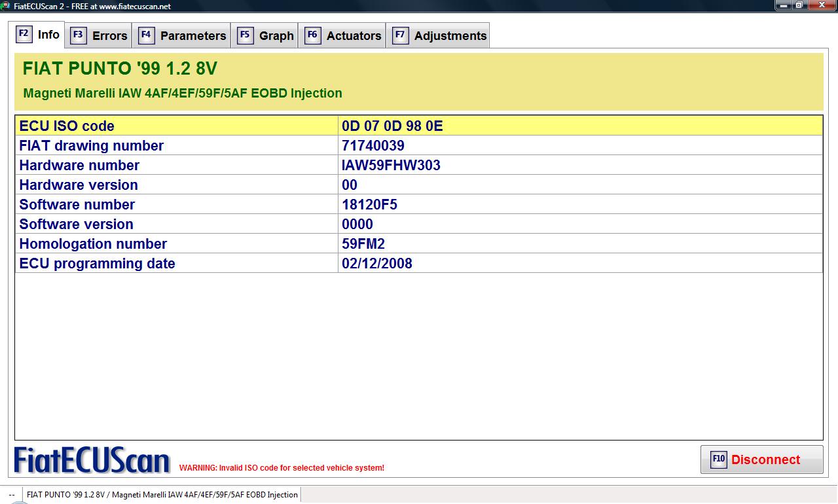Select the Software version label
The image size is (838, 504).
[x=76, y=224]
